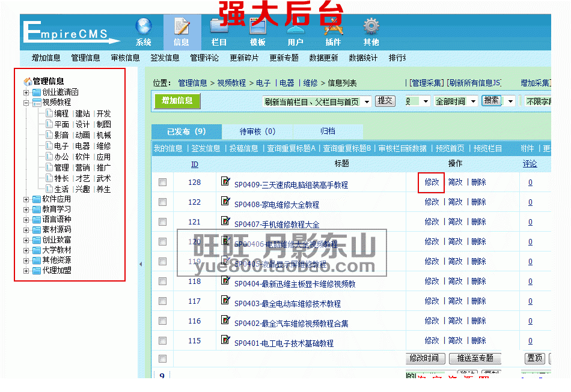
Task: Click the 搜索 button
Action: tap(492, 100)
